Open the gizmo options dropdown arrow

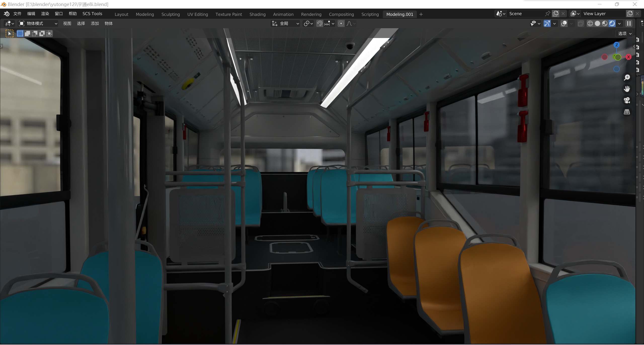point(554,23)
